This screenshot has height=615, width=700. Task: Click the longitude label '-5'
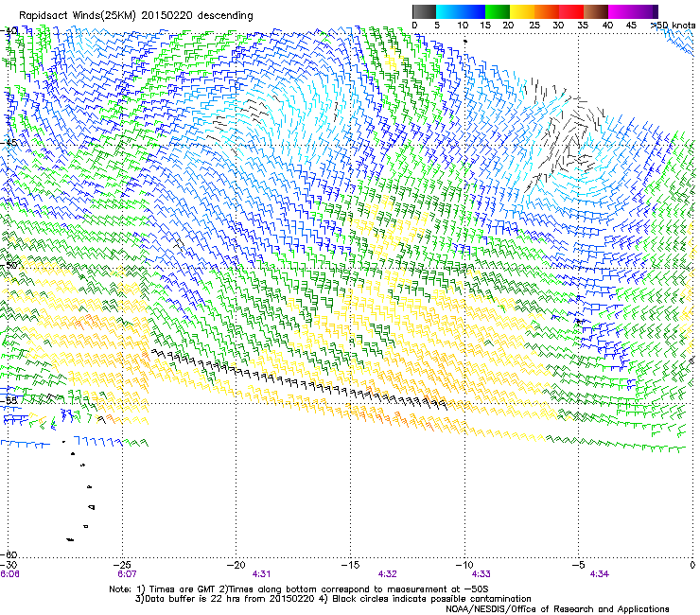pos(579,565)
